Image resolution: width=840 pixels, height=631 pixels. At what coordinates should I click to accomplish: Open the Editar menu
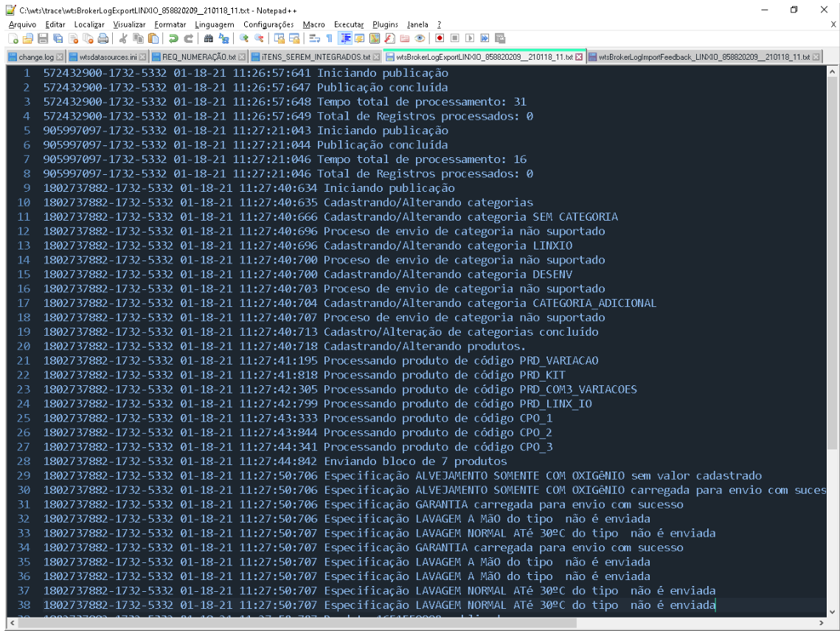point(55,24)
